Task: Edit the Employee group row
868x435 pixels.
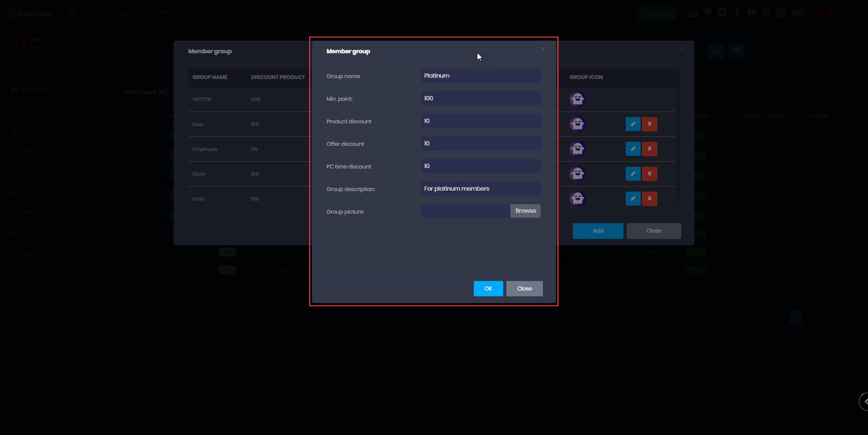Action: click(633, 149)
